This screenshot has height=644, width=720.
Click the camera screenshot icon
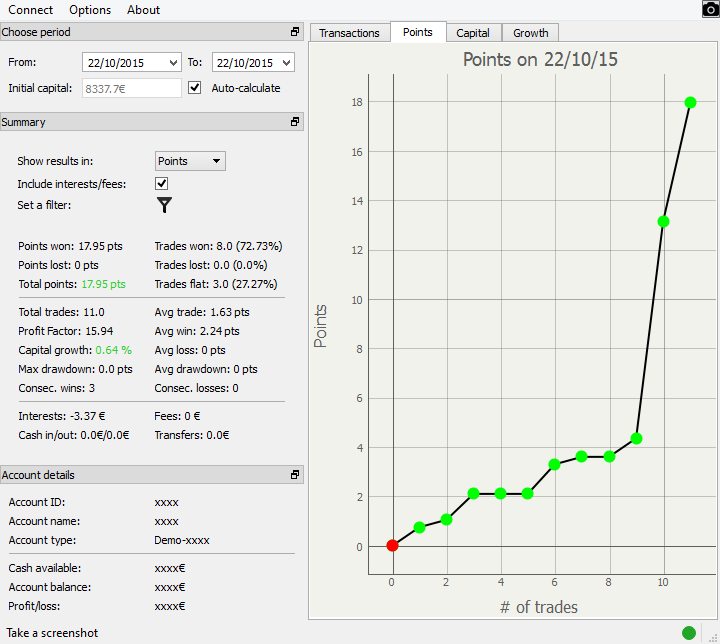click(710, 9)
